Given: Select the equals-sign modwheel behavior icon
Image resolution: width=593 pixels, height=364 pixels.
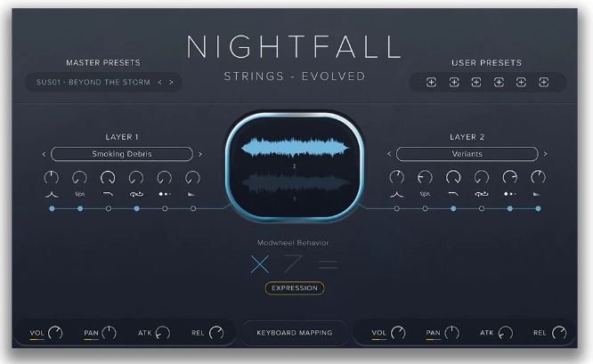Looking at the screenshot, I should tap(328, 263).
